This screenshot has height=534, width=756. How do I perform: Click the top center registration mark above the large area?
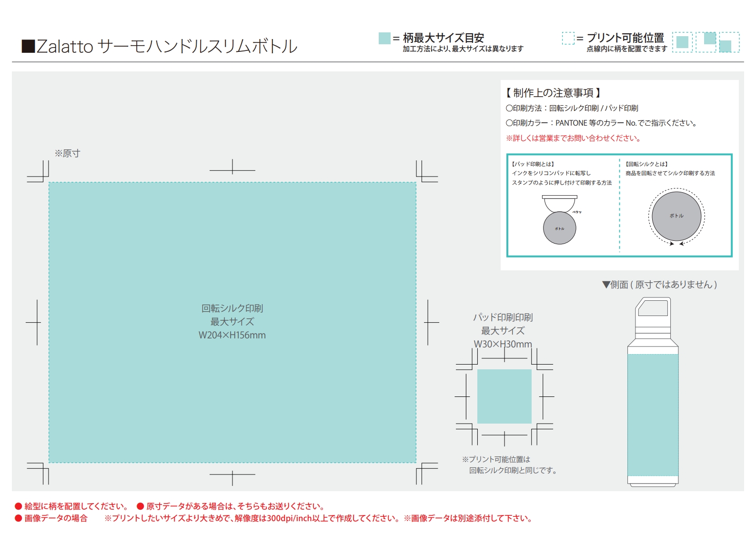click(232, 168)
